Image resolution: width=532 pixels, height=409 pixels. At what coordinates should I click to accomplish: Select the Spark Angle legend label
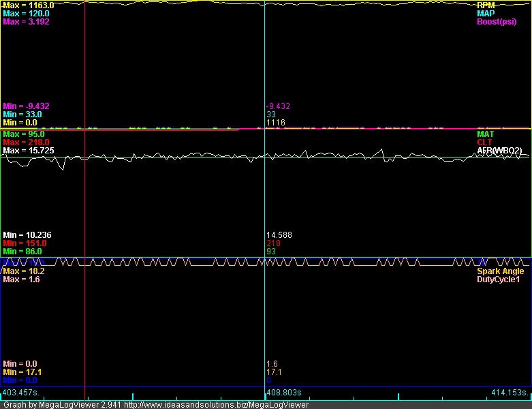pyautogui.click(x=501, y=271)
